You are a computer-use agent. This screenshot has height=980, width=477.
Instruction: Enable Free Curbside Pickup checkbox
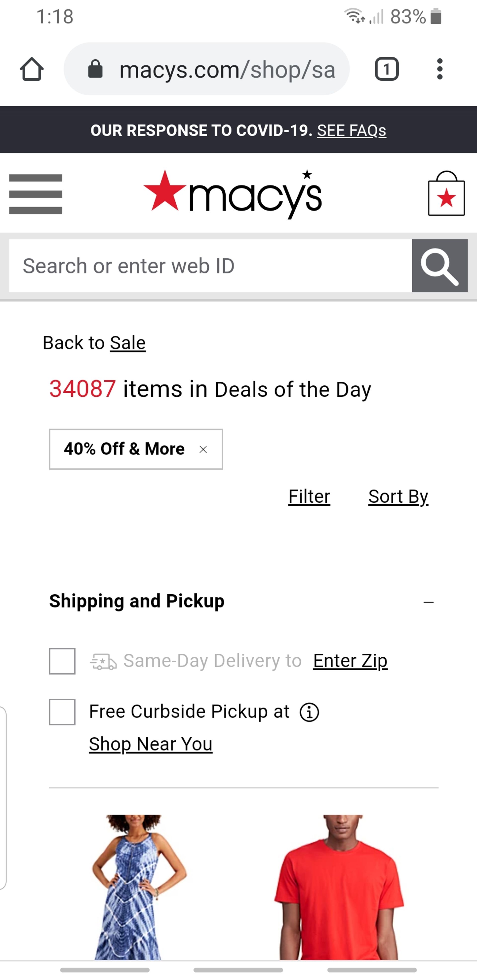tap(62, 712)
